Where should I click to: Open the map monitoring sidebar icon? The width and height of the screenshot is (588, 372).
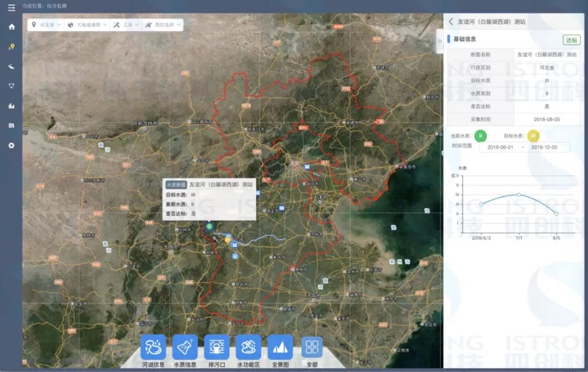[x=11, y=47]
